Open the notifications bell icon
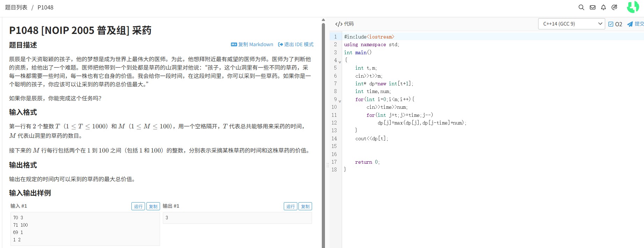Viewport: 644px width, 248px height. tap(603, 7)
